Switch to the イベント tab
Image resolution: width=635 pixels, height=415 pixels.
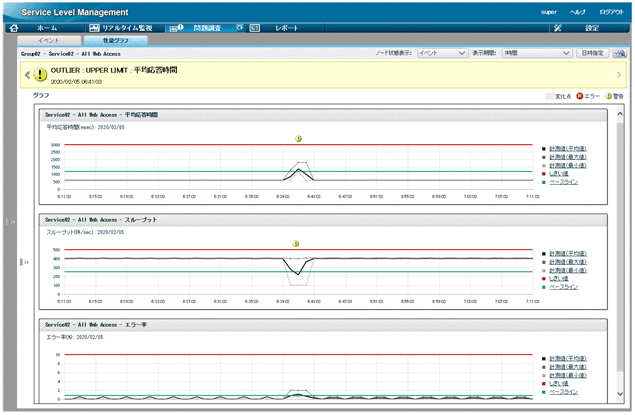pyautogui.click(x=52, y=40)
